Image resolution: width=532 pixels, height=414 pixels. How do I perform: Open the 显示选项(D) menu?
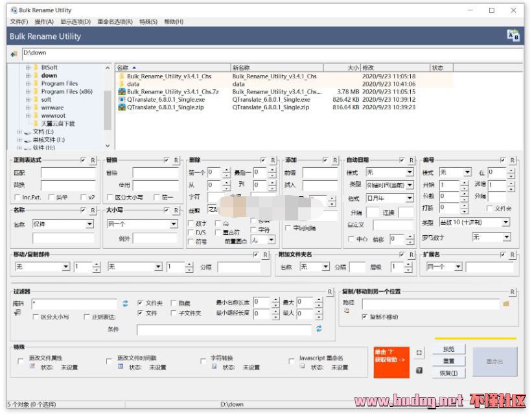point(75,22)
